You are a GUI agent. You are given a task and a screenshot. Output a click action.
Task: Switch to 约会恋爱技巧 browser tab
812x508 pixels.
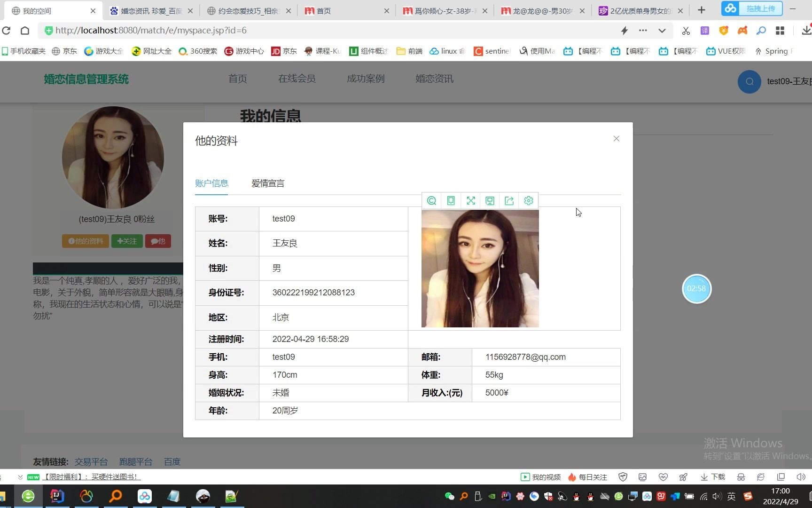point(249,10)
